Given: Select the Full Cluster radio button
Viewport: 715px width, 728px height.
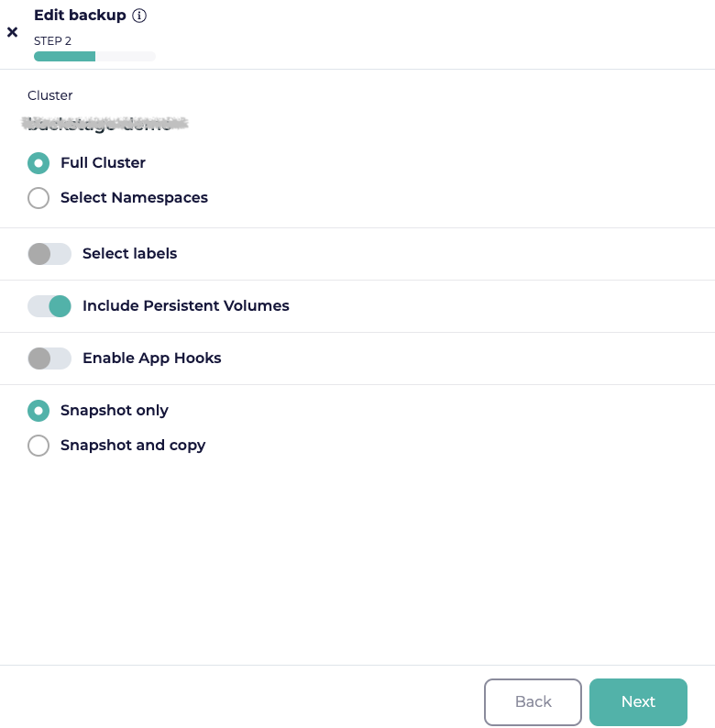Looking at the screenshot, I should (x=38, y=163).
